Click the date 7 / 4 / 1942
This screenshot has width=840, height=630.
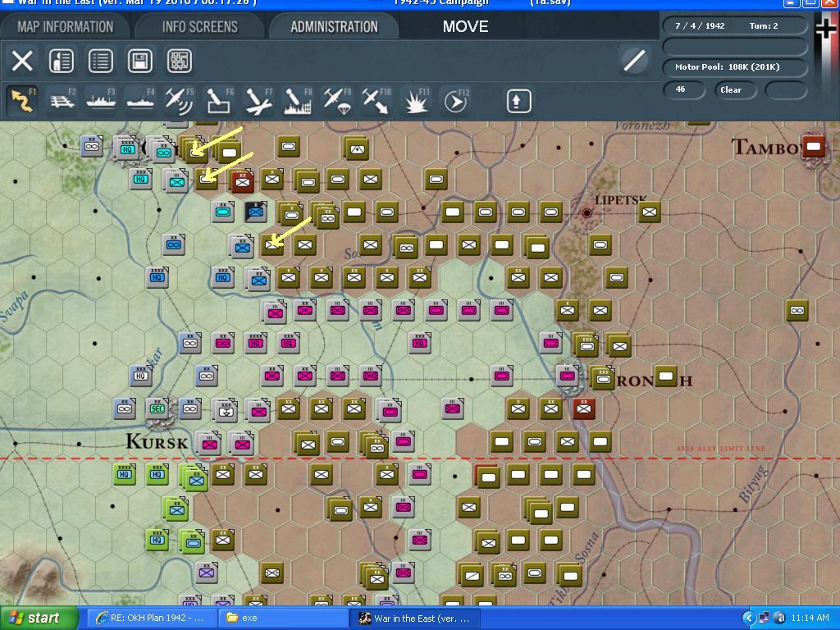(700, 25)
